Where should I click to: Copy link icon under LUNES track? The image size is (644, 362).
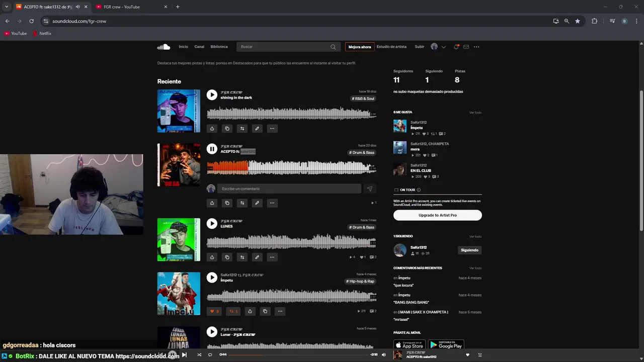pyautogui.click(x=227, y=257)
